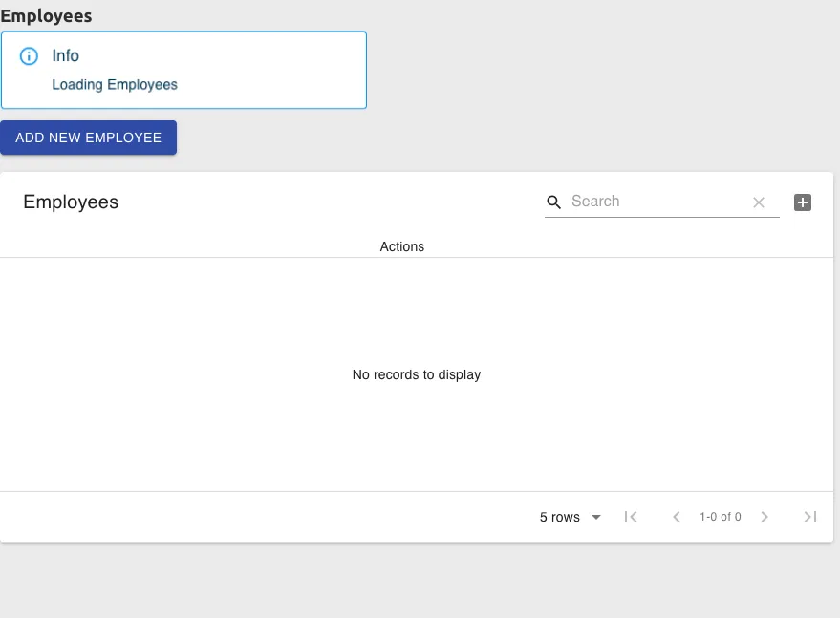Click empty area inside the Info alert box
Viewport: 840px width, 618px height.
click(x=273, y=70)
